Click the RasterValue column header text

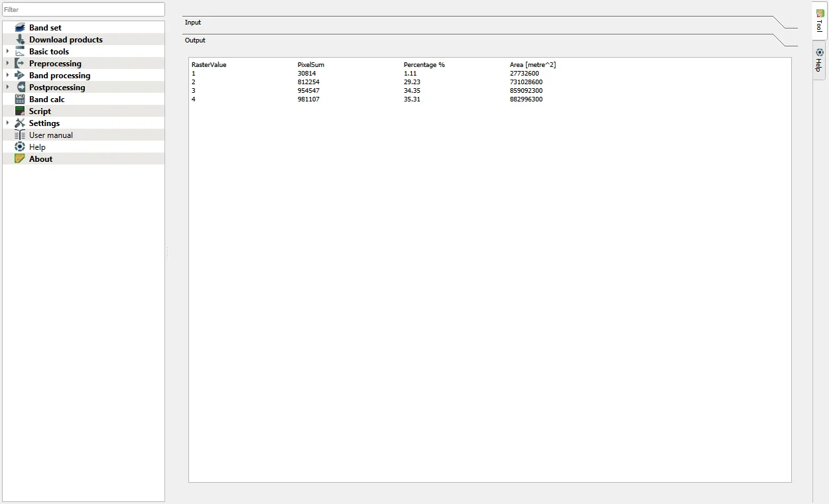pyautogui.click(x=209, y=65)
